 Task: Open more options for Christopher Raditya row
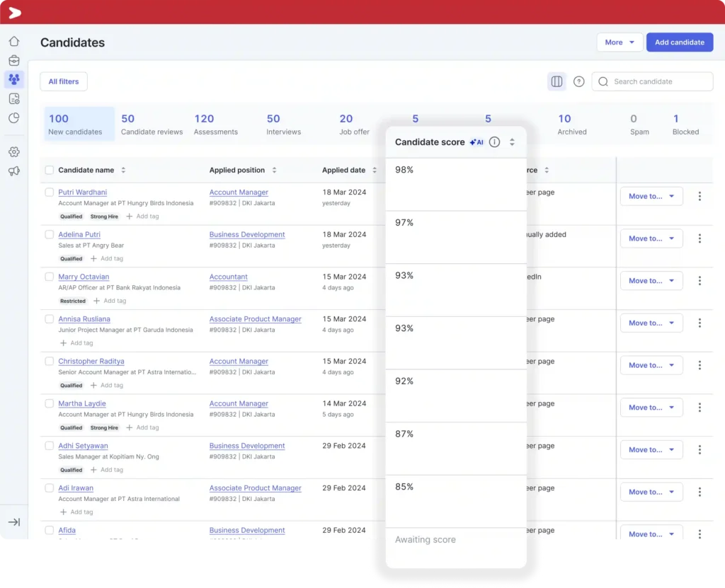700,365
